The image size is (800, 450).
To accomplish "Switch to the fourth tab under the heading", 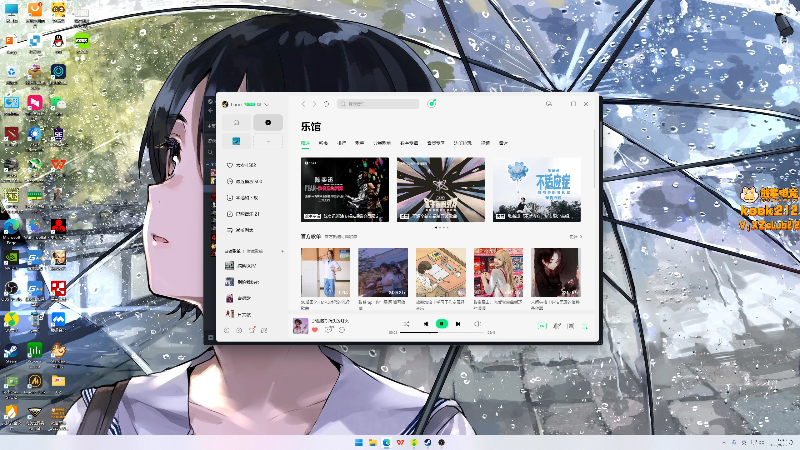I will [x=359, y=143].
